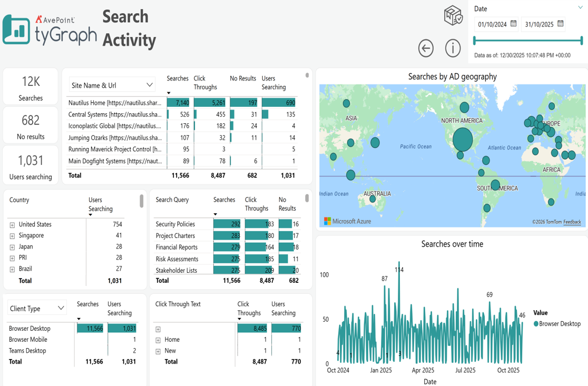Click the package checkmark icon
This screenshot has width=588, height=386.
click(x=453, y=15)
